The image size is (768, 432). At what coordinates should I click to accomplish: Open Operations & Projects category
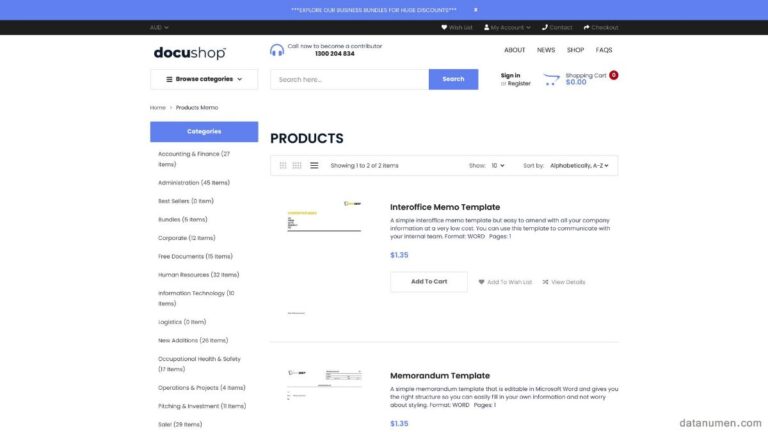tap(202, 388)
